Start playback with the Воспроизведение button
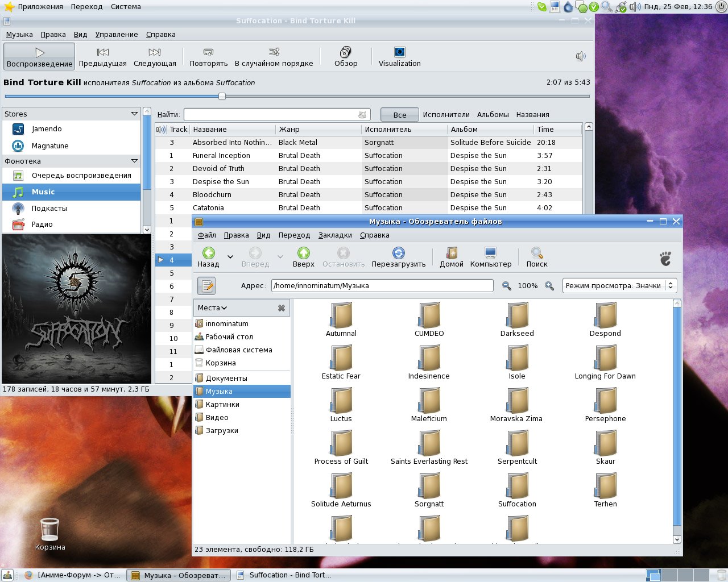Screen dimensions: 728x582 (x=39, y=57)
